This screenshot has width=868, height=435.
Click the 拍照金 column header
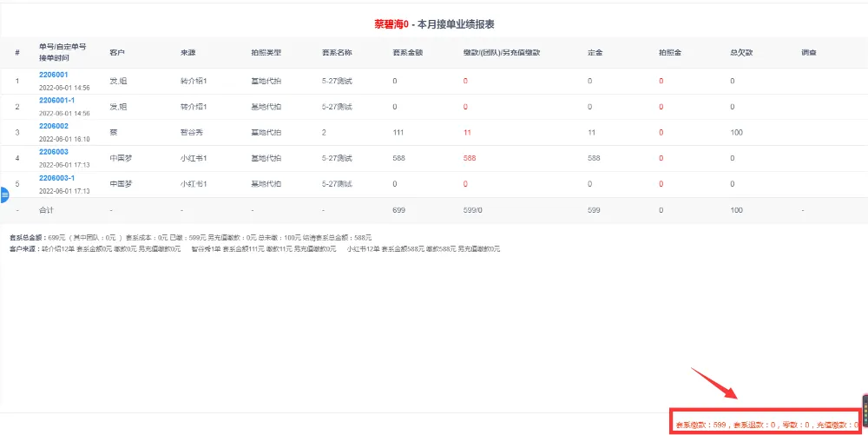669,53
